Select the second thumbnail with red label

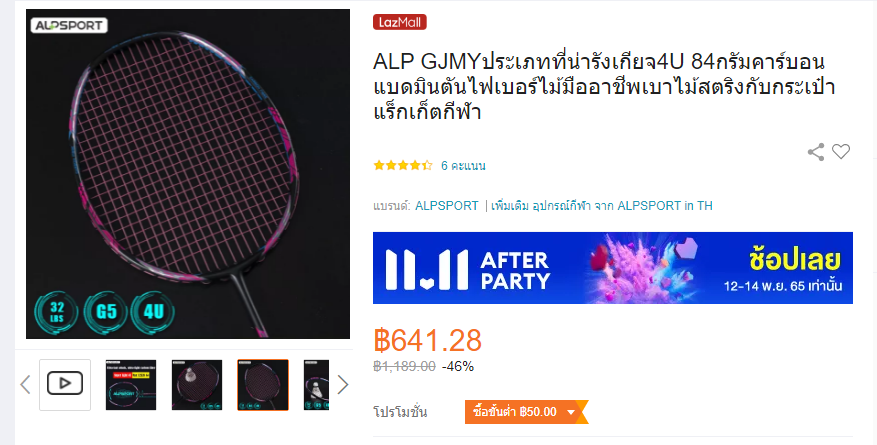pyautogui.click(x=131, y=385)
